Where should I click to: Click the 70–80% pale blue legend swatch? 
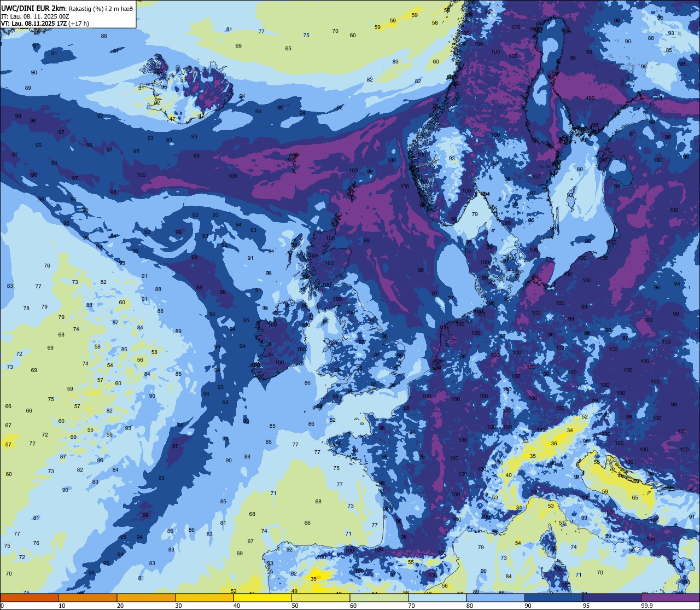tap(437, 597)
